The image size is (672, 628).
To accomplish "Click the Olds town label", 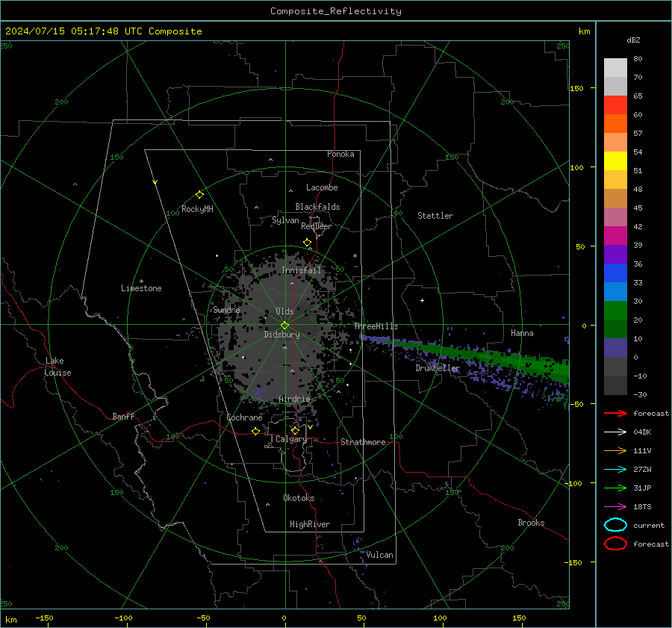I will pos(284,311).
